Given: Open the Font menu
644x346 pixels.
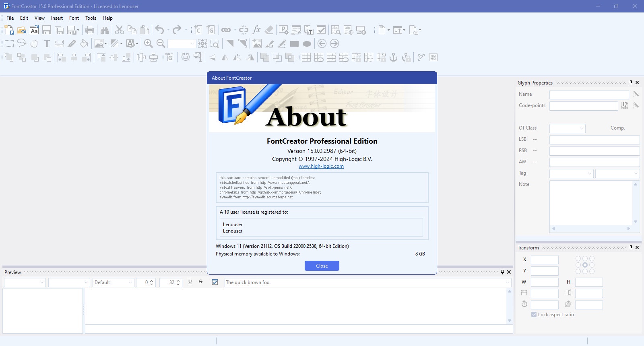Looking at the screenshot, I should tap(74, 18).
